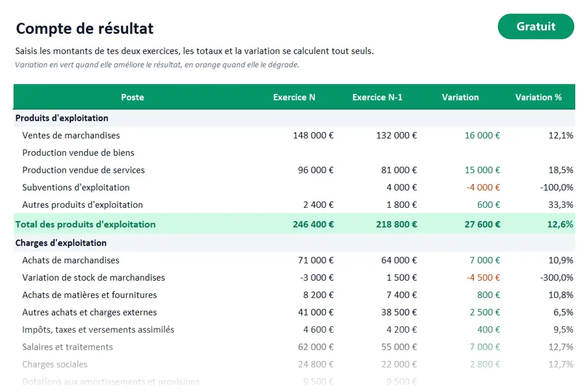Viewport: 588px width, 392px height.
Task: Click the 62 000 € cell
Action: coord(316,347)
